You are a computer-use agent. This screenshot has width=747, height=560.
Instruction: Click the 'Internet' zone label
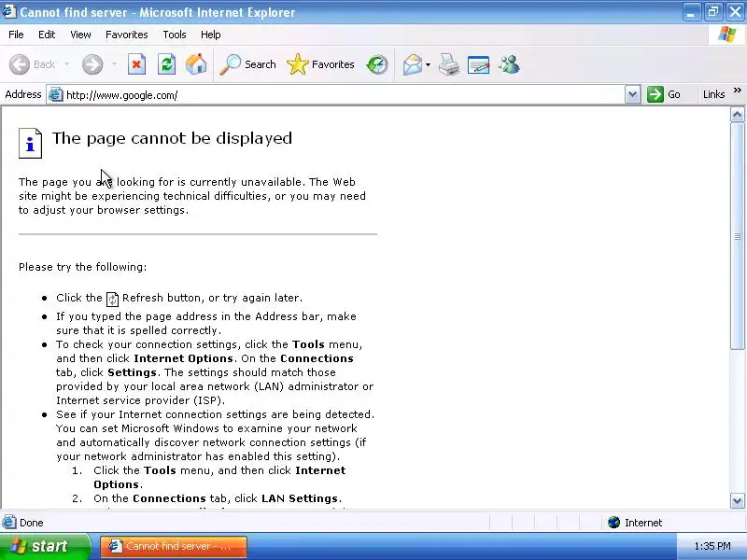[x=643, y=523]
